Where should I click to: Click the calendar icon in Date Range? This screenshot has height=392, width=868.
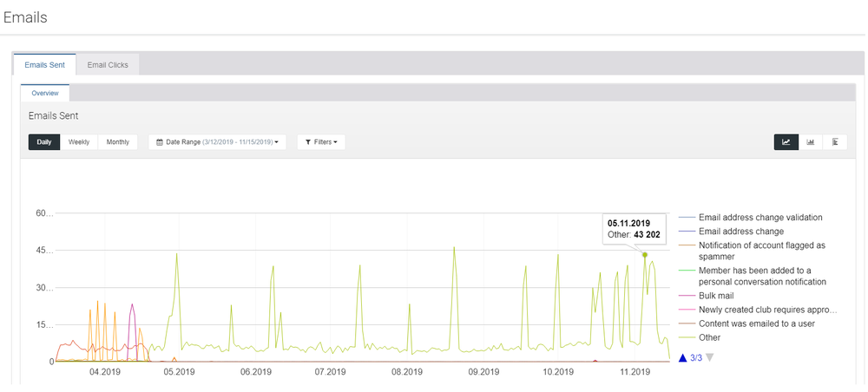160,142
